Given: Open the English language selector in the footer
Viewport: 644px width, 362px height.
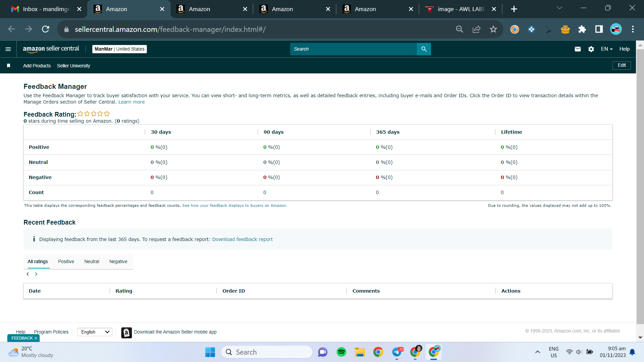Looking at the screenshot, I should 95,332.
